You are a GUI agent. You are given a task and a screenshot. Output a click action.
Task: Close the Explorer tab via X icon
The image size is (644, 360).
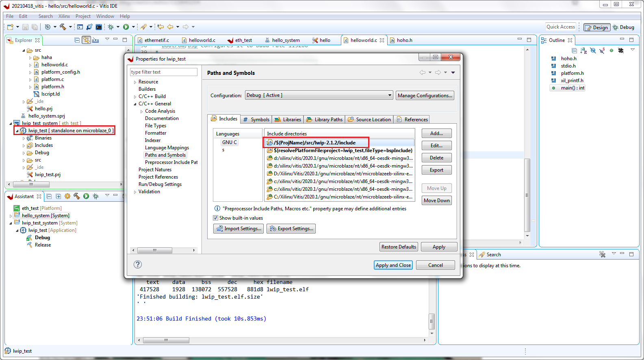coord(37,40)
